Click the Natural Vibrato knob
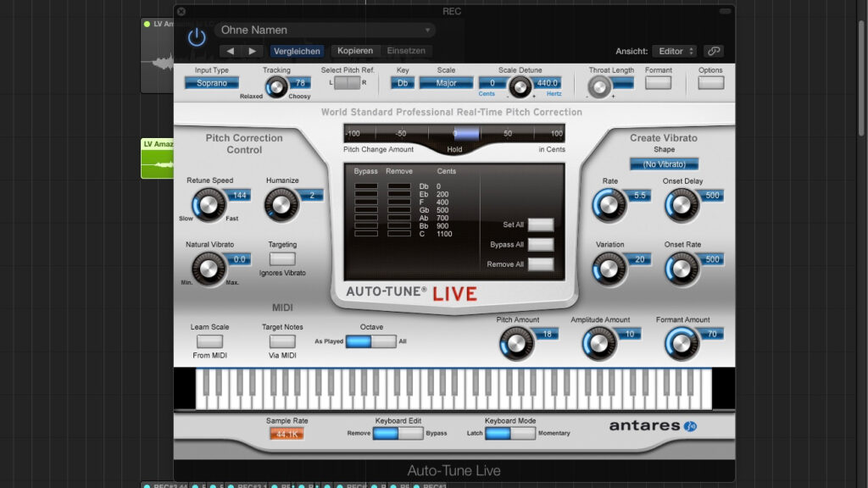 click(209, 269)
